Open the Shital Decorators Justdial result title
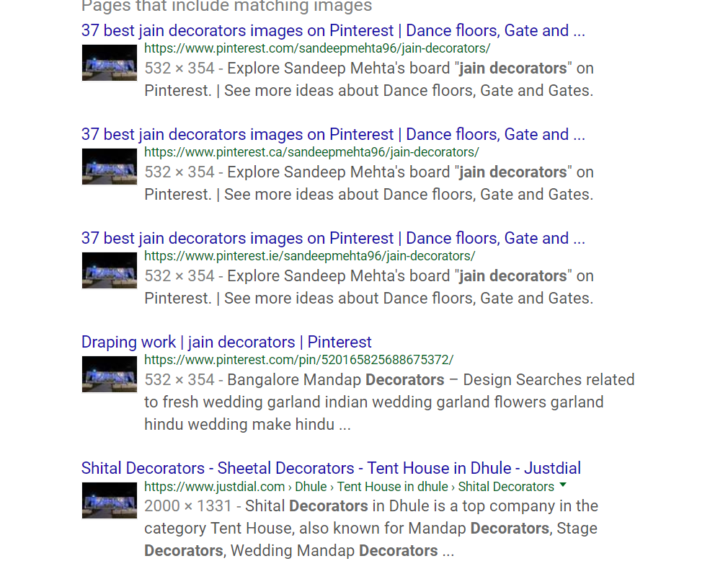This screenshot has width=728, height=587. click(x=331, y=468)
